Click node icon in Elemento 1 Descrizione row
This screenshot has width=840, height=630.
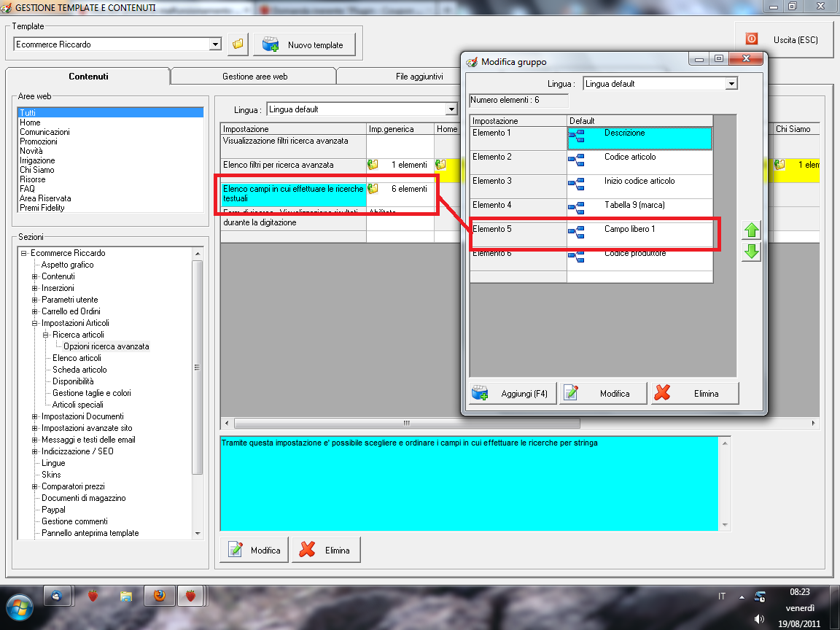tap(577, 136)
